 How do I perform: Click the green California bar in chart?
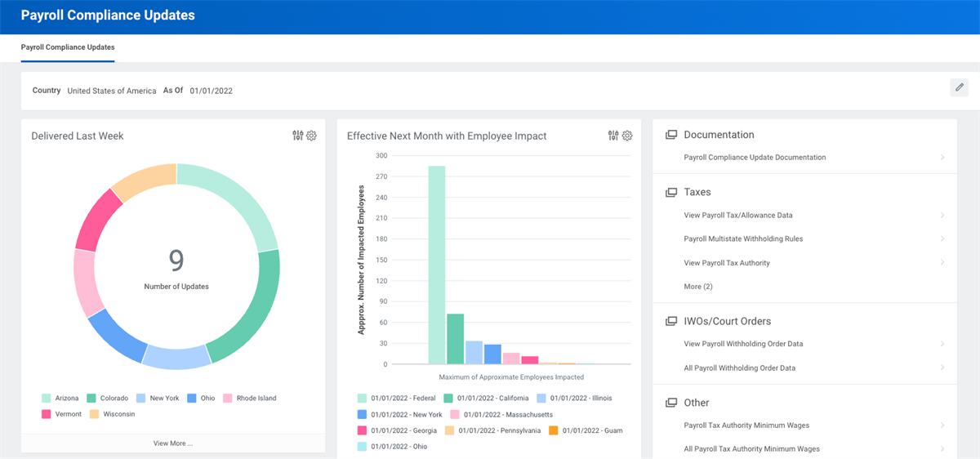[x=456, y=339]
